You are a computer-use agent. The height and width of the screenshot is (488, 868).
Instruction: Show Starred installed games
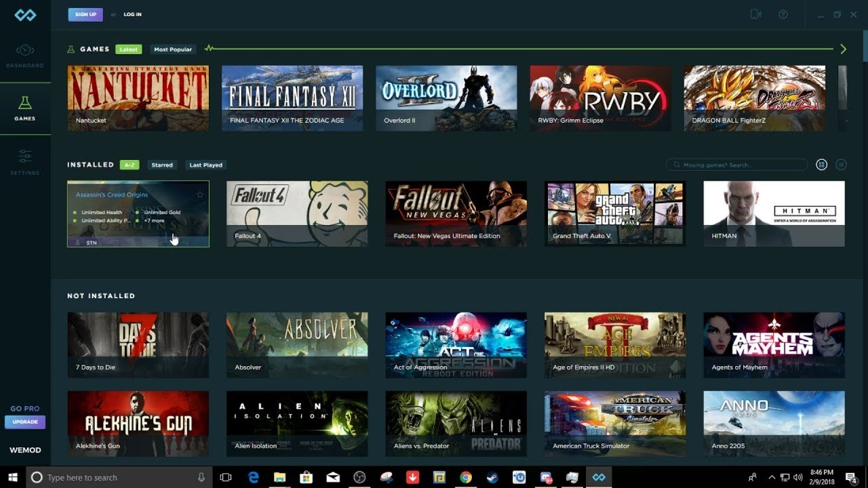162,165
